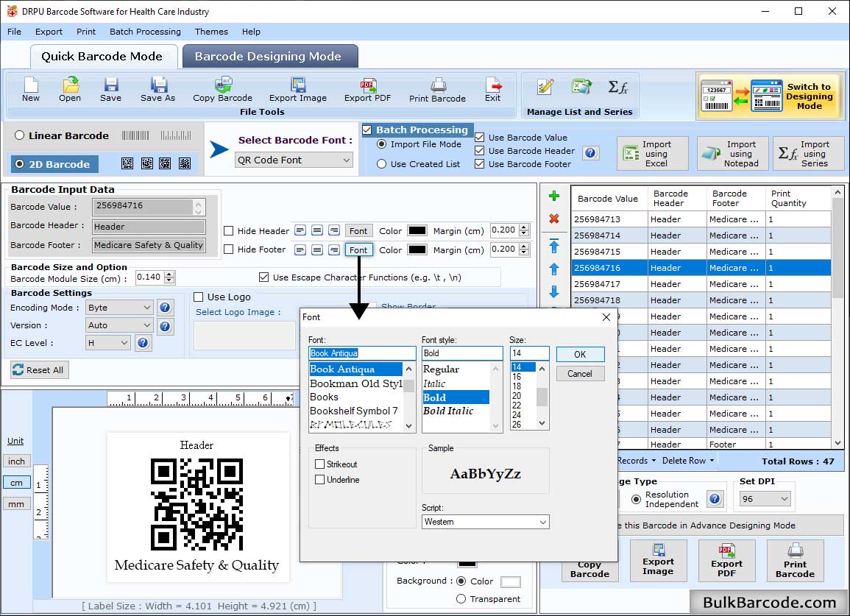Open the Themes menu

[211, 32]
